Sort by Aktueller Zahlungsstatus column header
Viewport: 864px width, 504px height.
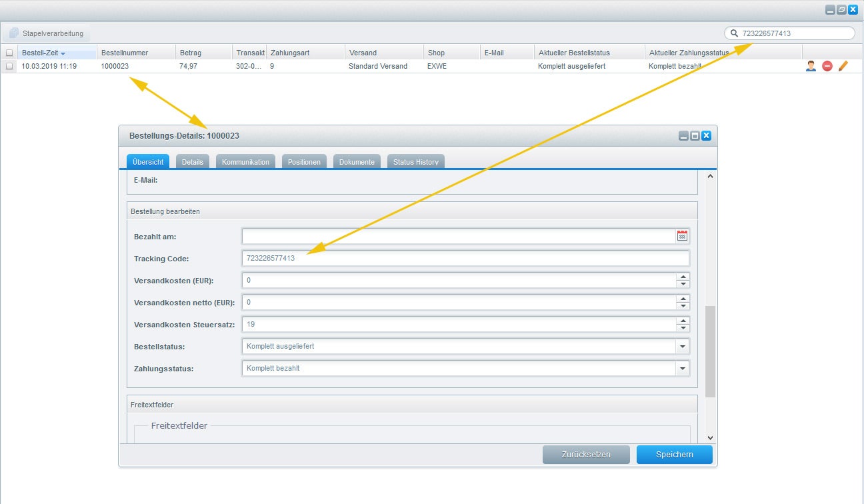click(x=723, y=53)
